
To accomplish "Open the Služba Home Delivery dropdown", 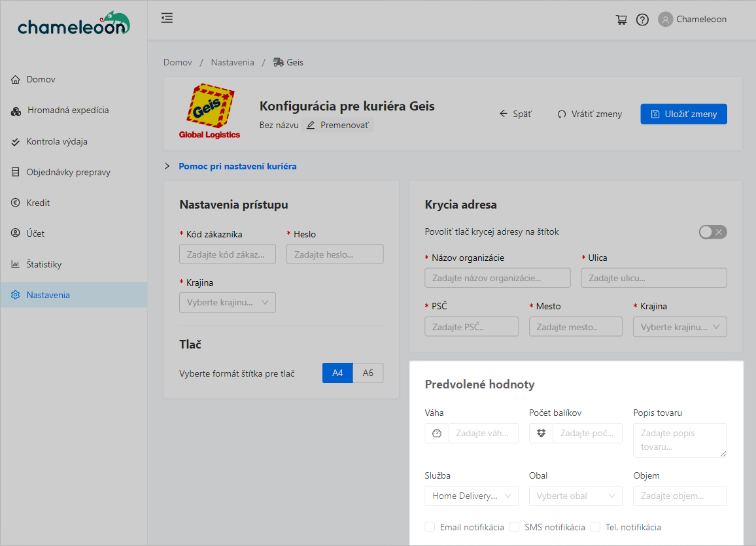I will 471,496.
